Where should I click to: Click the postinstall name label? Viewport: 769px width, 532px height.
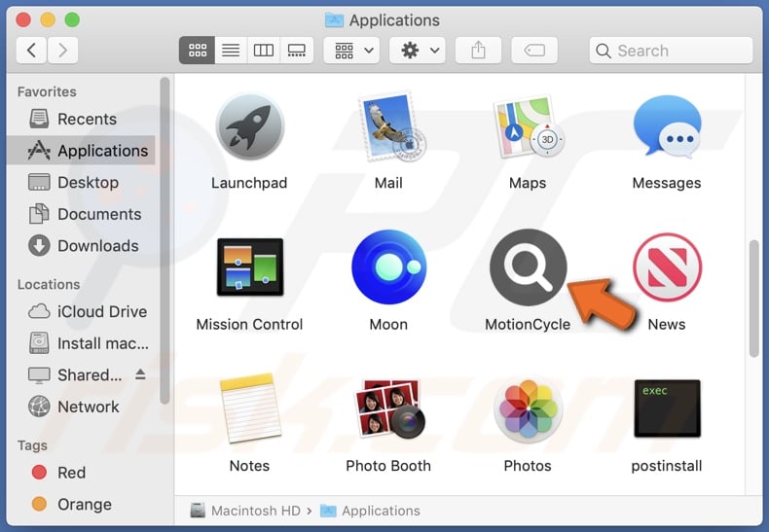(x=667, y=465)
